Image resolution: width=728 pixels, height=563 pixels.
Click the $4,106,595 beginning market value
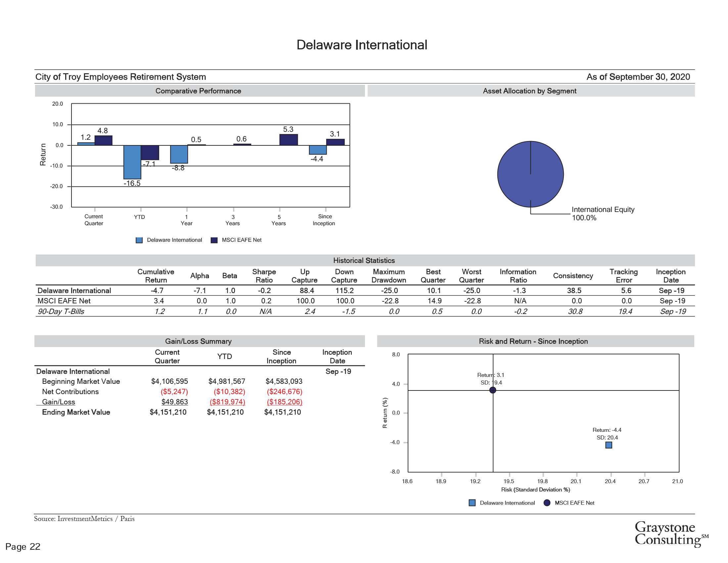point(169,381)
